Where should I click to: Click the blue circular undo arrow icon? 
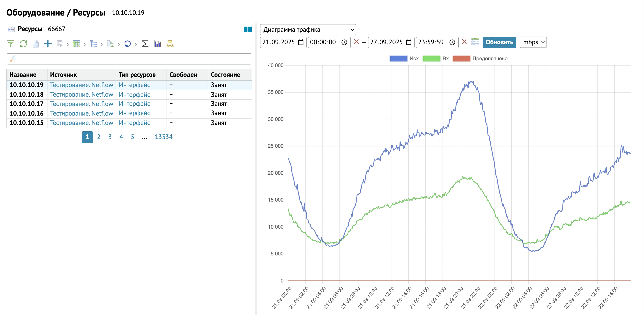point(127,44)
